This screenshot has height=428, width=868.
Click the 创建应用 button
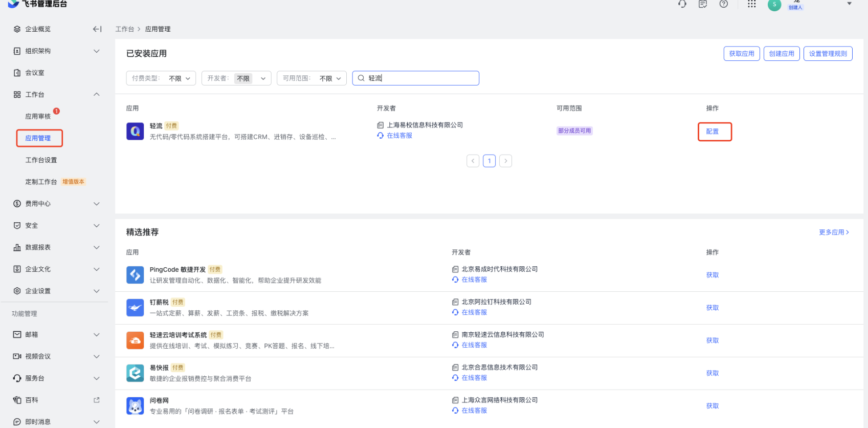point(782,54)
